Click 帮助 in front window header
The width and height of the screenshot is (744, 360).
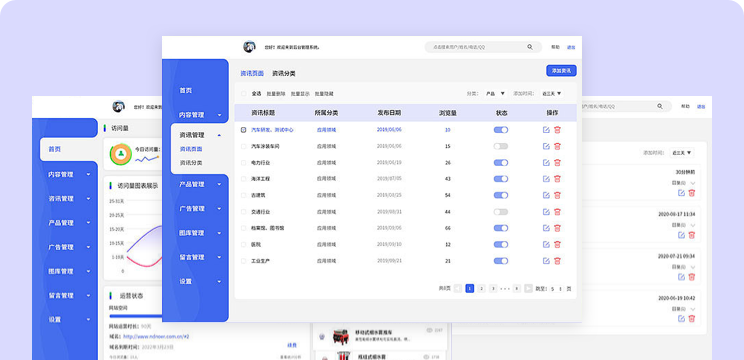pyautogui.click(x=555, y=47)
